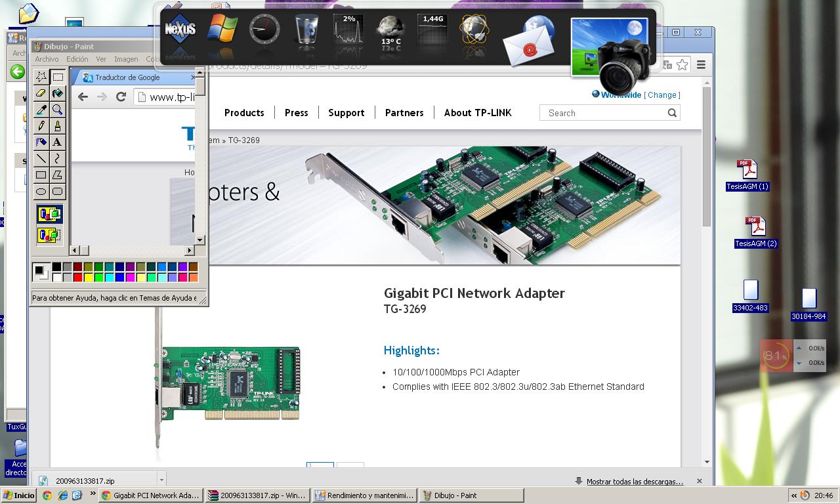The height and width of the screenshot is (504, 840).
Task: Click Paint canvas horizontal scroll right arrow
Action: (x=190, y=250)
